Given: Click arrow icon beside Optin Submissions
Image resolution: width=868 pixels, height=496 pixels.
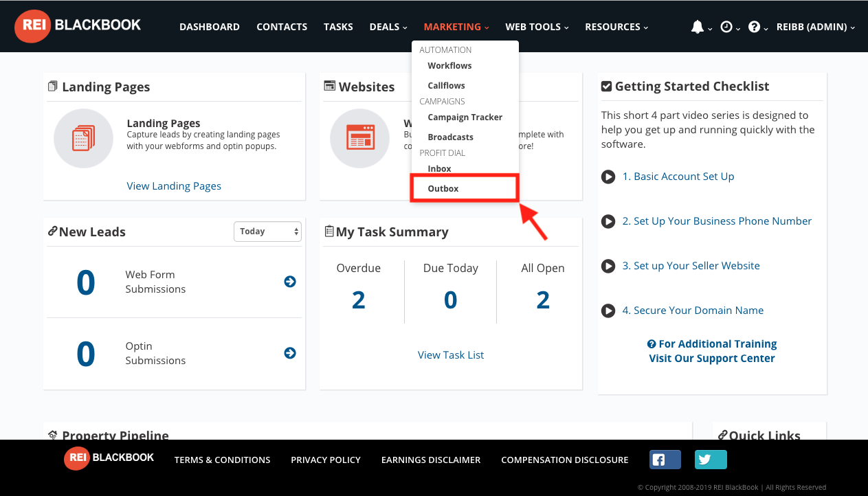Looking at the screenshot, I should [290, 353].
